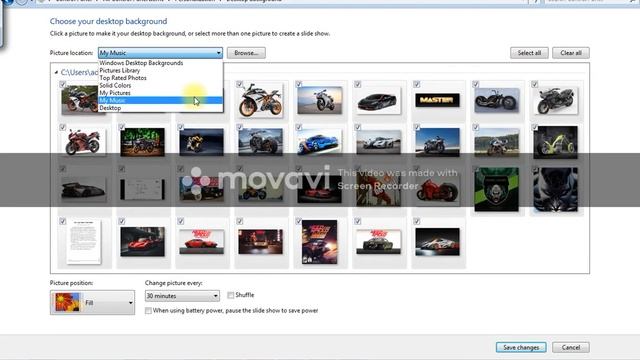This screenshot has width=640, height=360.
Task: Open the Change picture every dropdown
Action: coord(182,296)
